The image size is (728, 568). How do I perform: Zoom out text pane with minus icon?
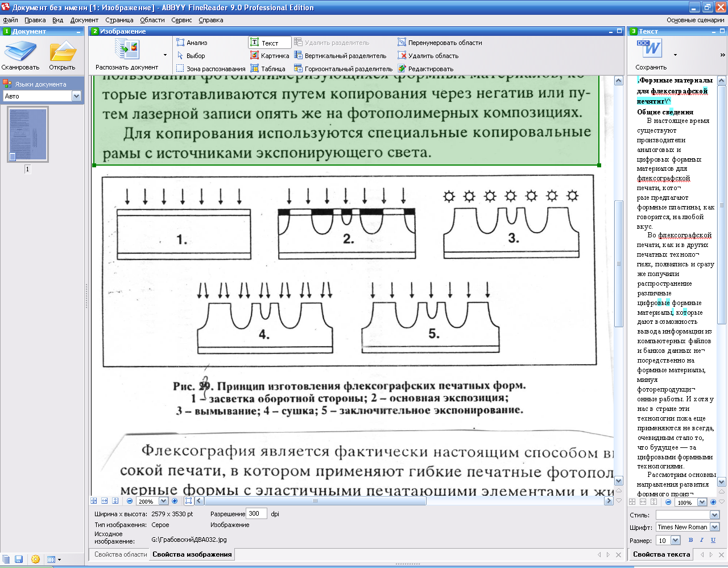[668, 502]
